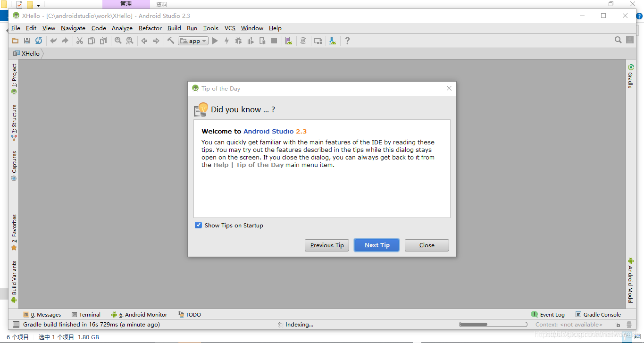This screenshot has width=644, height=343.
Task: Open the Project Structure icon
Action: tap(318, 41)
